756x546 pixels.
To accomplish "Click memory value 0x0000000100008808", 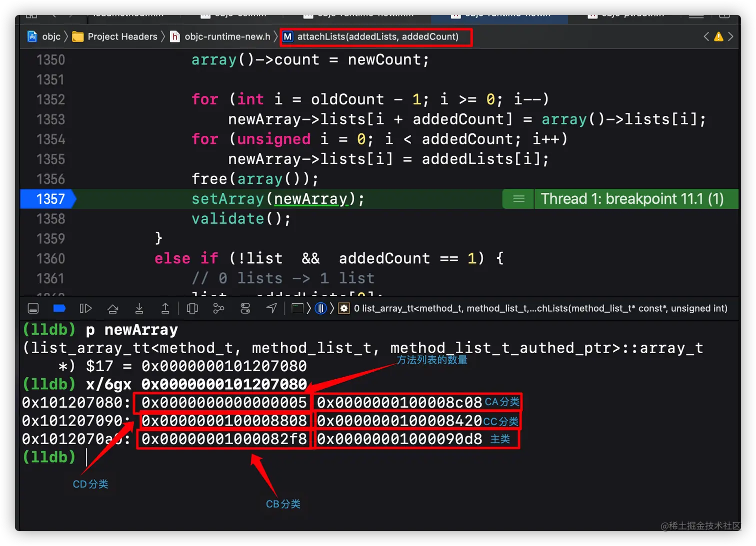I will coord(224,421).
